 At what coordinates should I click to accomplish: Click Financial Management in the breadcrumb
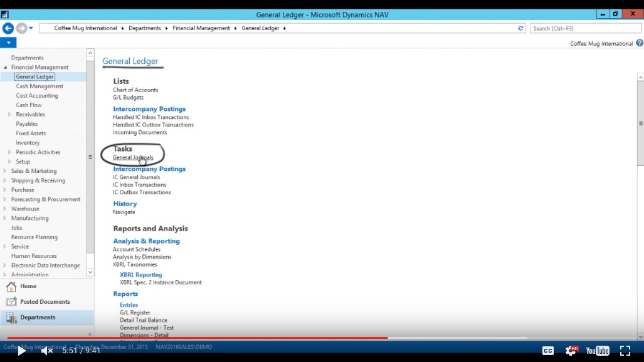click(201, 28)
